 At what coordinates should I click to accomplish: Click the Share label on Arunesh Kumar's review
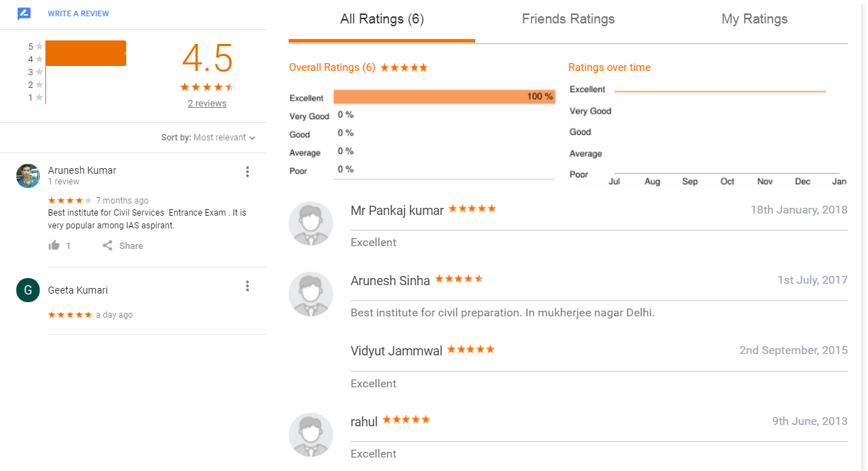coord(131,246)
